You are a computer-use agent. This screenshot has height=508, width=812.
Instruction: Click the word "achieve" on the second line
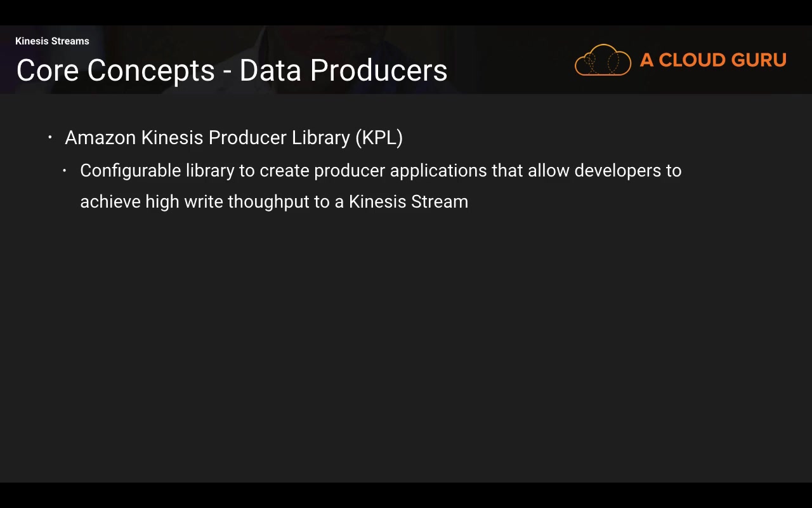tap(110, 202)
